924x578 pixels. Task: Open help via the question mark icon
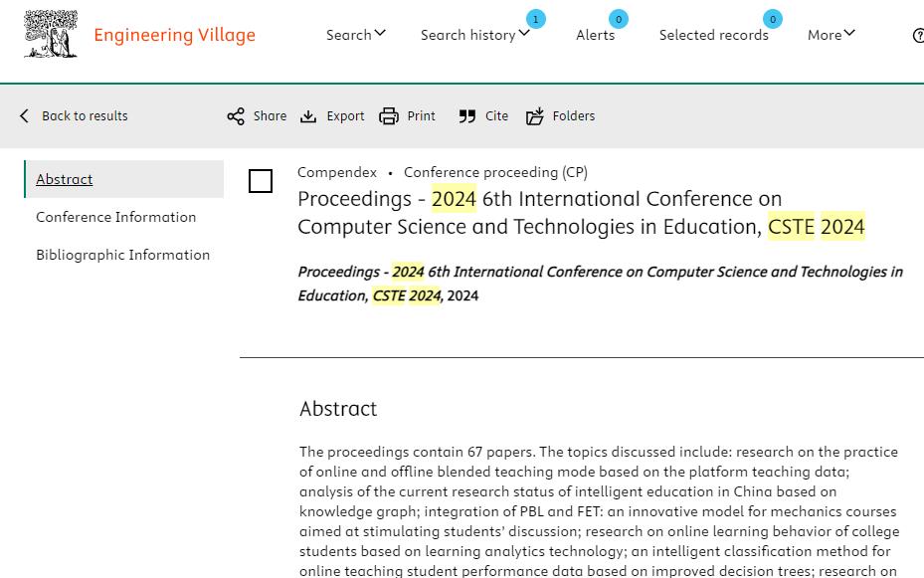click(918, 36)
